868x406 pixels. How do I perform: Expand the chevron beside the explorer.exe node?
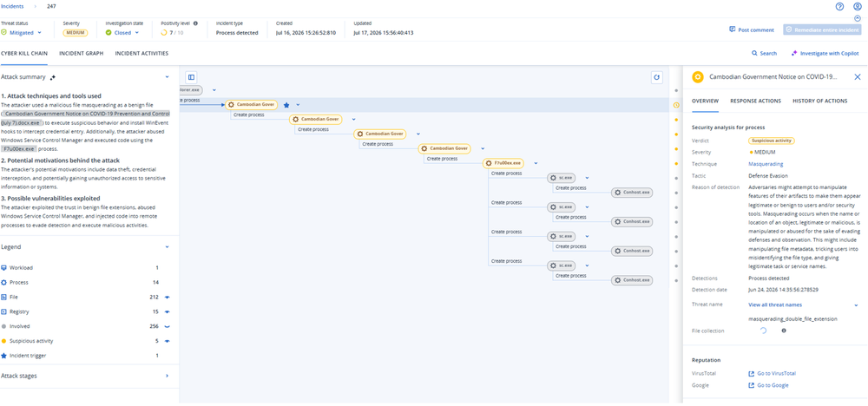214,90
